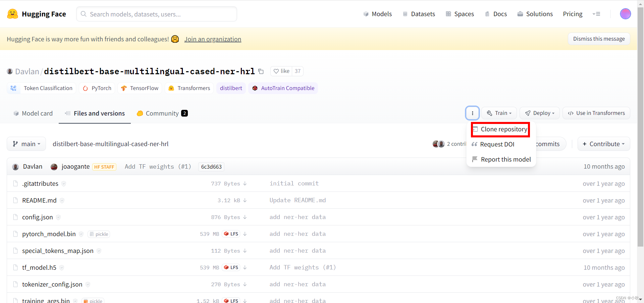Click the contributors avatars near '2 contri'

439,144
